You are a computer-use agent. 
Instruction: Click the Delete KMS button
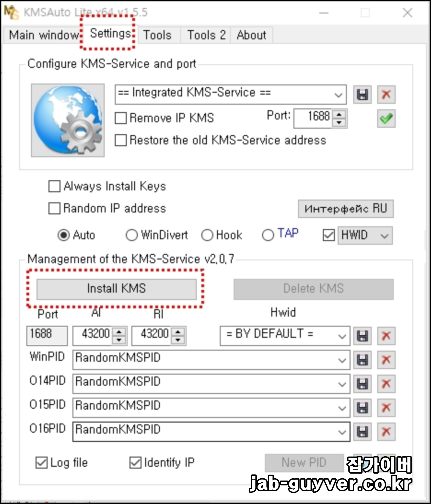click(314, 289)
